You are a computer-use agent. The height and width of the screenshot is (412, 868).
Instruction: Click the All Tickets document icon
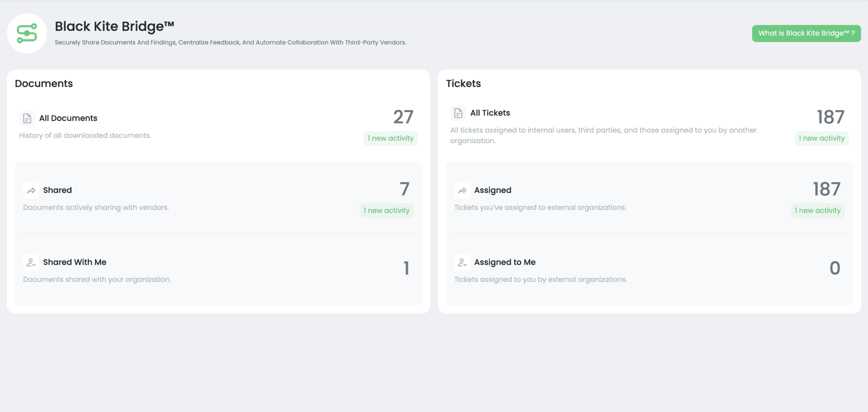458,113
